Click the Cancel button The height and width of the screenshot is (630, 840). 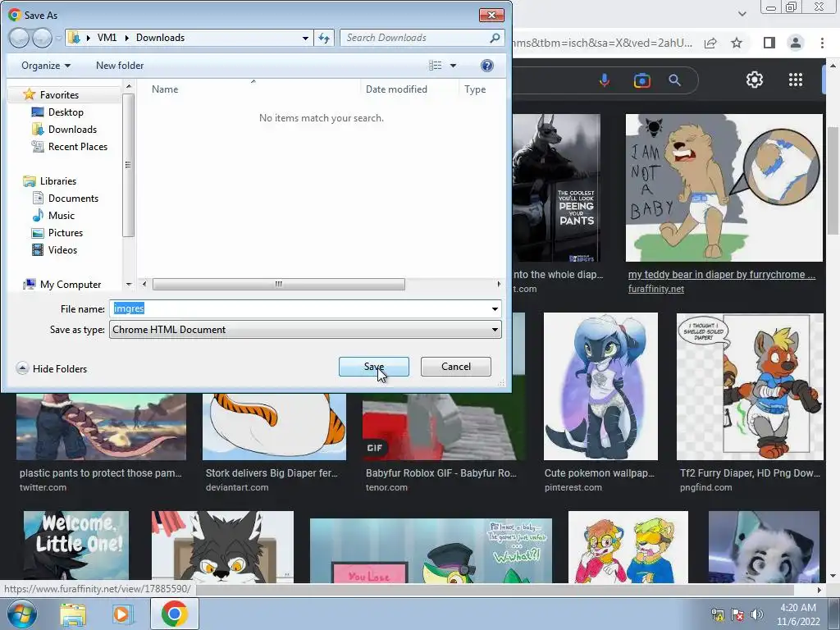(x=456, y=367)
